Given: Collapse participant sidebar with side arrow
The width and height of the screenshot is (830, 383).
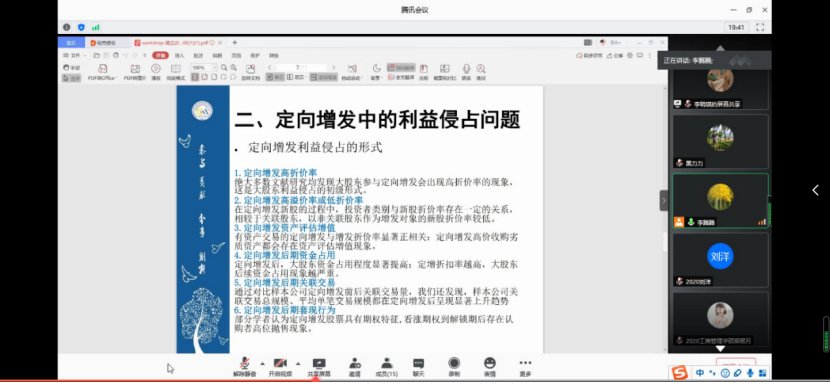Looking at the screenshot, I should click(x=664, y=200).
